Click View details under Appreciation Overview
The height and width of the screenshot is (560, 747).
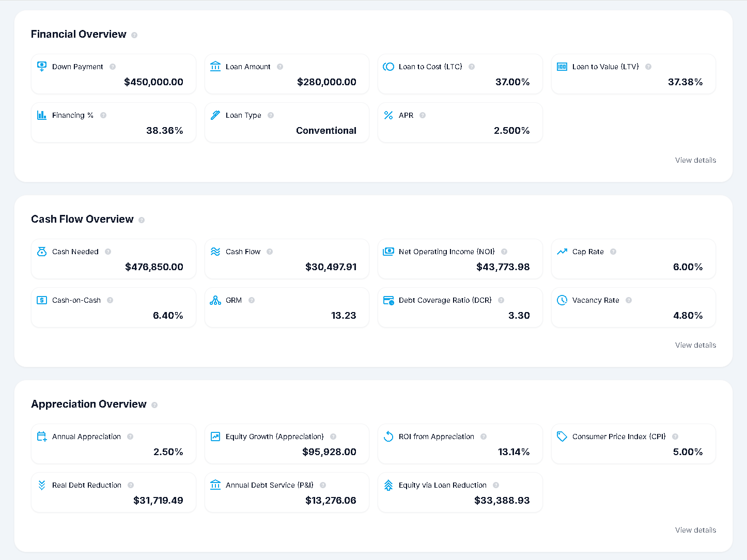point(695,530)
